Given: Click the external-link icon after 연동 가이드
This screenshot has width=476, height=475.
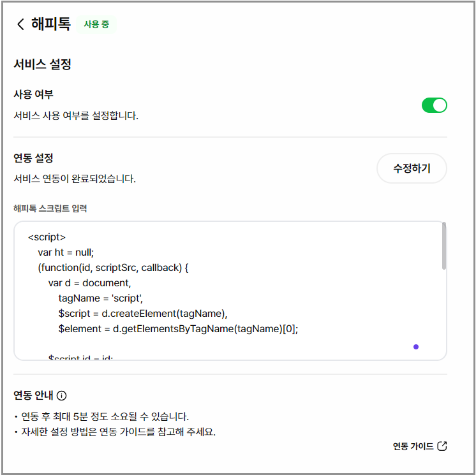Looking at the screenshot, I should pos(442,446).
